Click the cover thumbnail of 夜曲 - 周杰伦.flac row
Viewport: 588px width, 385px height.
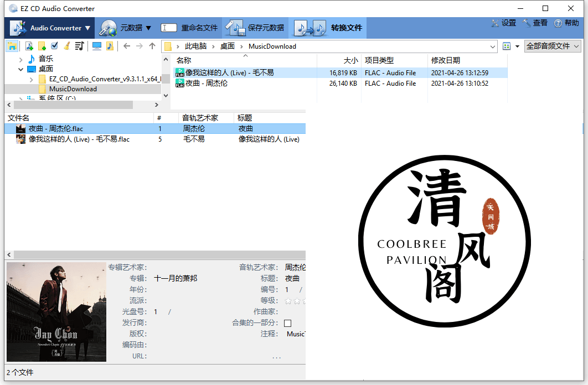click(20, 129)
